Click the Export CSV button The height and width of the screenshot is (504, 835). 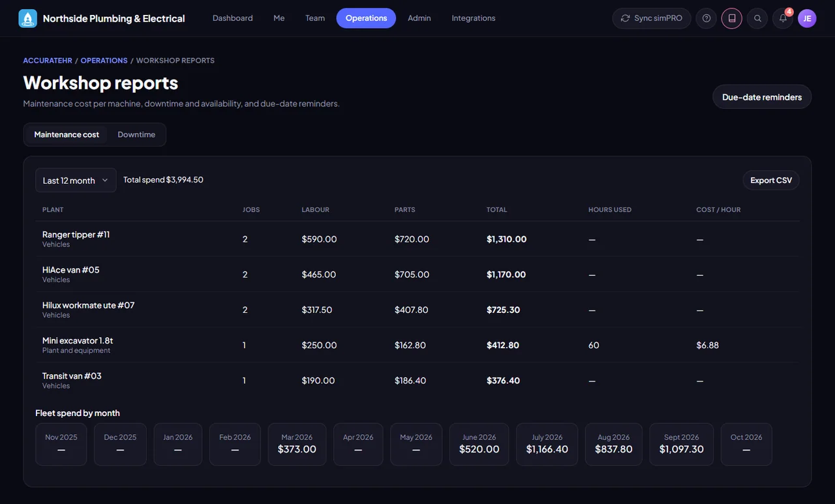[771, 180]
